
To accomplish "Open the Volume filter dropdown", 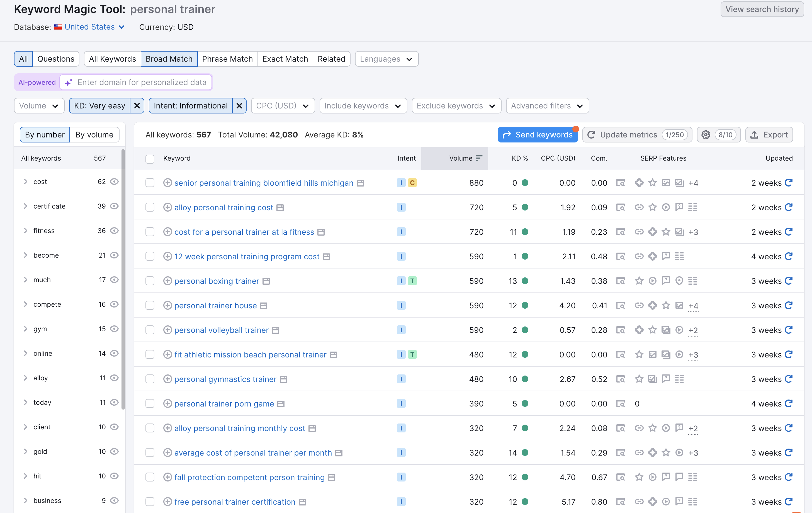I will click(x=39, y=106).
